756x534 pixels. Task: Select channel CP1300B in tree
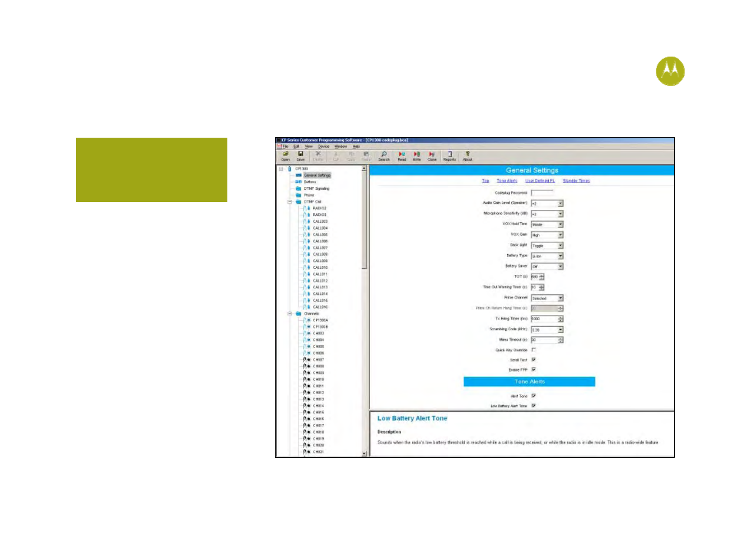click(320, 327)
